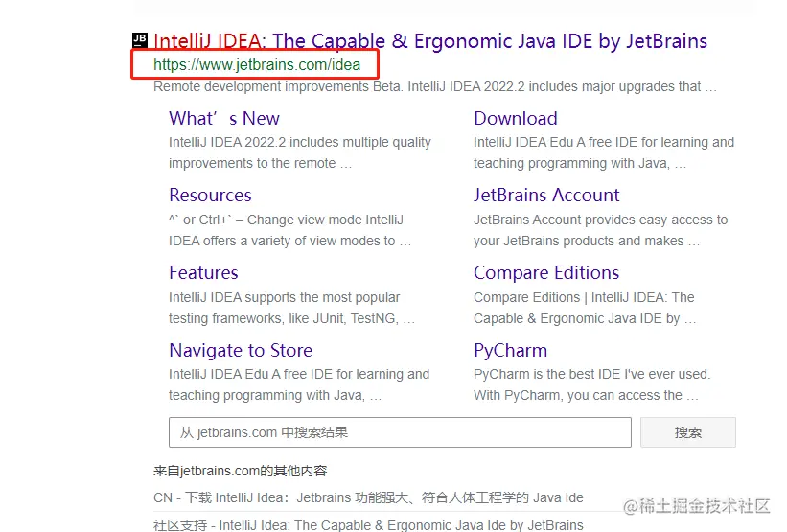
Task: Open the Resources sitelink
Action: [x=210, y=195]
